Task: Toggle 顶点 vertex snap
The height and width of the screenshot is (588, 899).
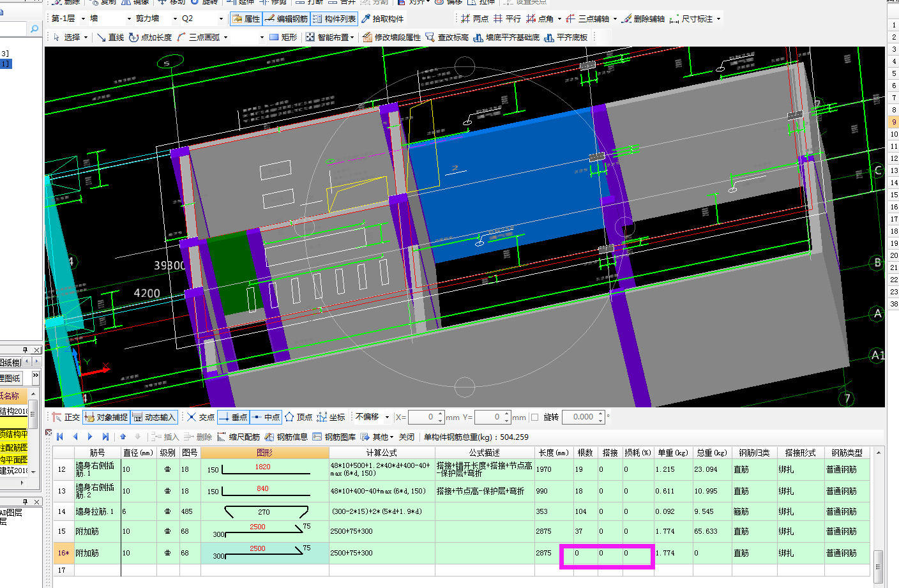Action: [298, 417]
